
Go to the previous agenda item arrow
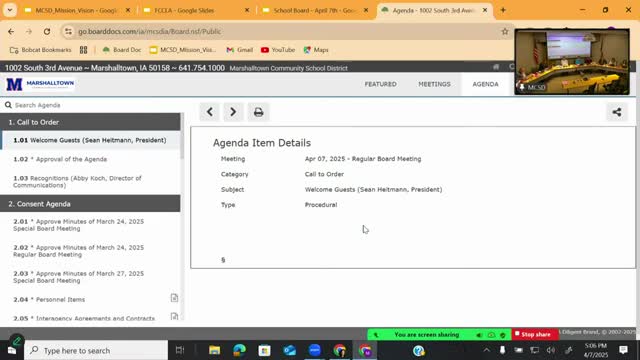pos(209,112)
